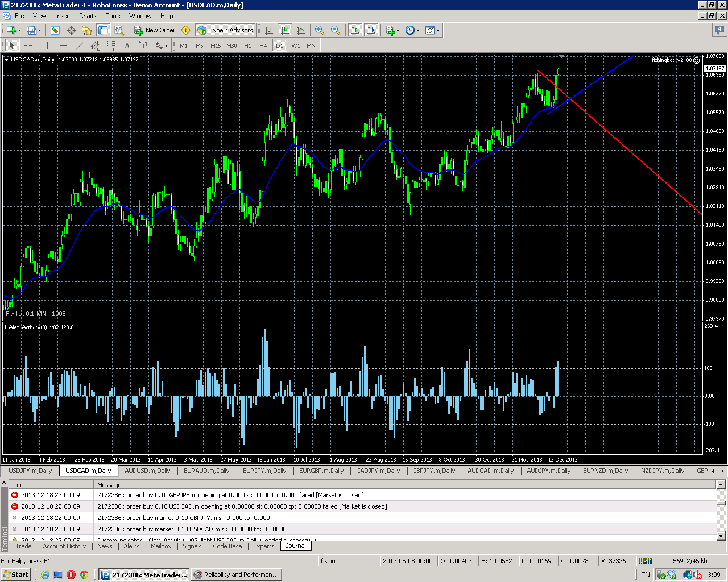Select the Trendline drawing tool
Viewport: 728px width, 582px height.
click(x=79, y=45)
